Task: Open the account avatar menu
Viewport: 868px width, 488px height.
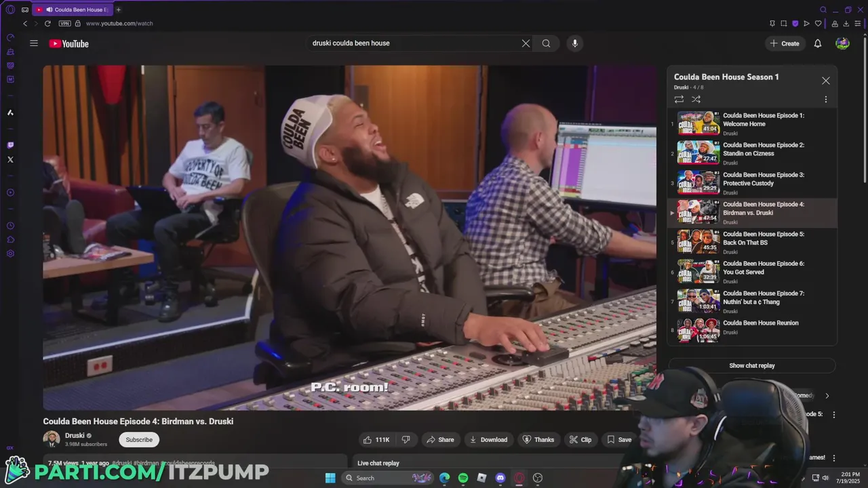Action: coord(842,43)
